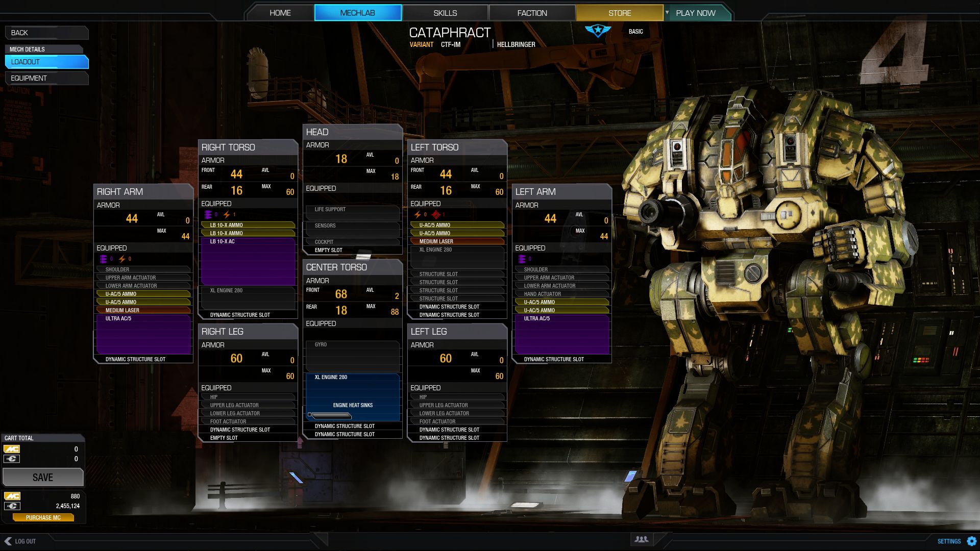Click Center Torso rear armor 18
The height and width of the screenshot is (551, 980).
point(341,311)
